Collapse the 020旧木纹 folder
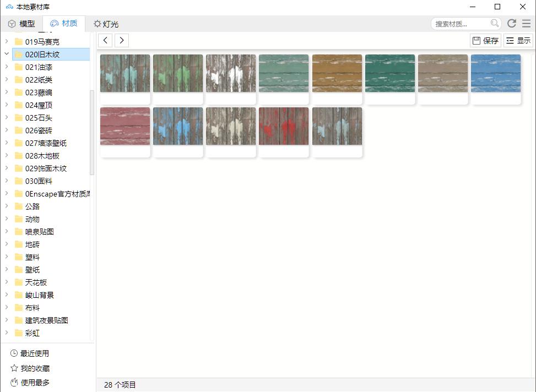This screenshot has width=536, height=392. pyautogui.click(x=7, y=54)
